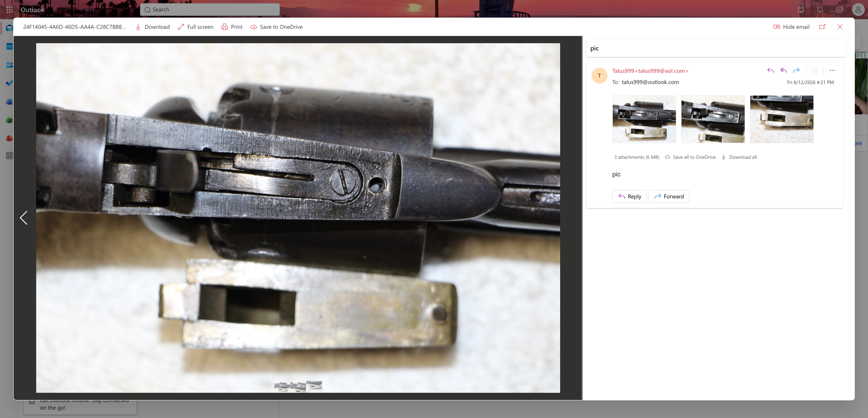The height and width of the screenshot is (418, 868).
Task: Click the Reply arrow icon in header
Action: pyautogui.click(x=770, y=70)
